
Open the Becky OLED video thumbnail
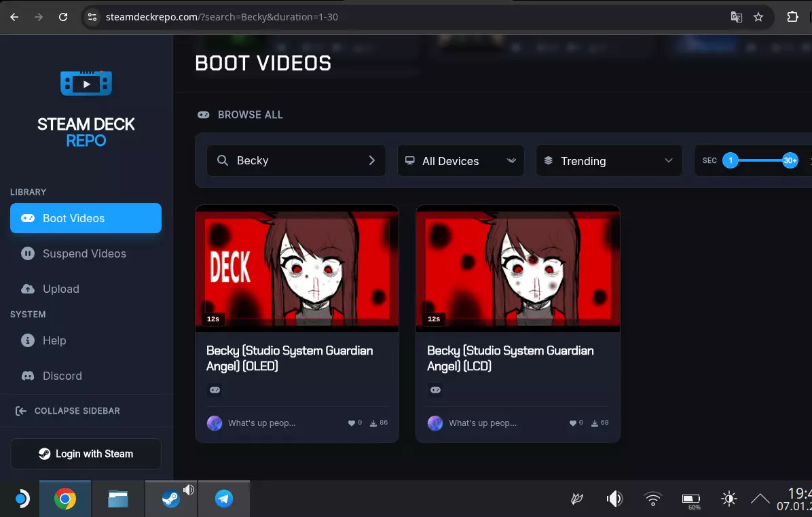[x=297, y=268]
